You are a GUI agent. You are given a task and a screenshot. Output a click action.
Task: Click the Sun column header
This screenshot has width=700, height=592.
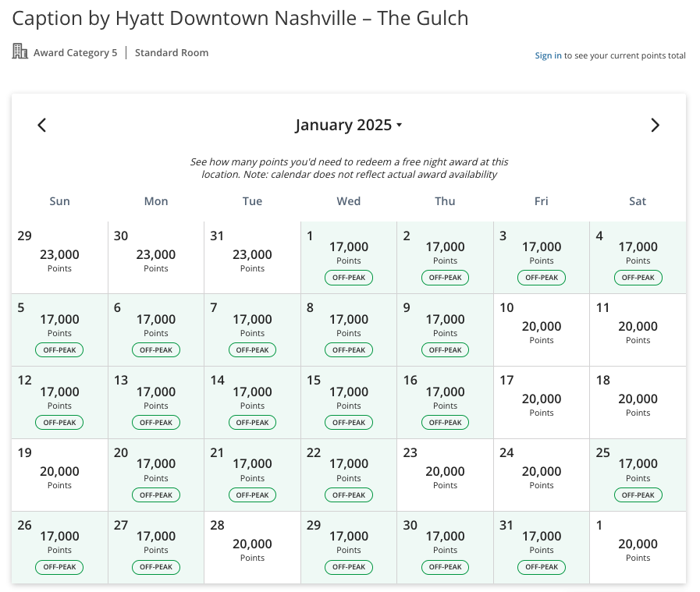point(59,201)
